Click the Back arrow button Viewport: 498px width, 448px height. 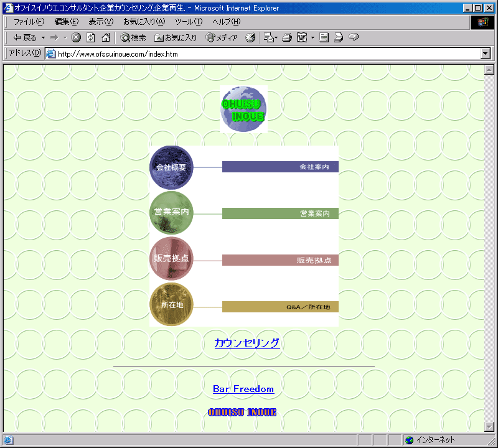pos(25,38)
